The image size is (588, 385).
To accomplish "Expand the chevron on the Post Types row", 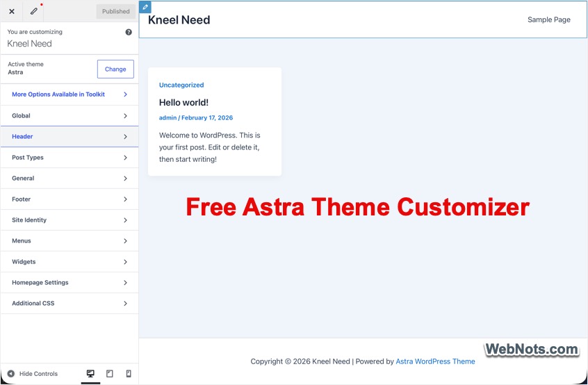I will click(126, 158).
